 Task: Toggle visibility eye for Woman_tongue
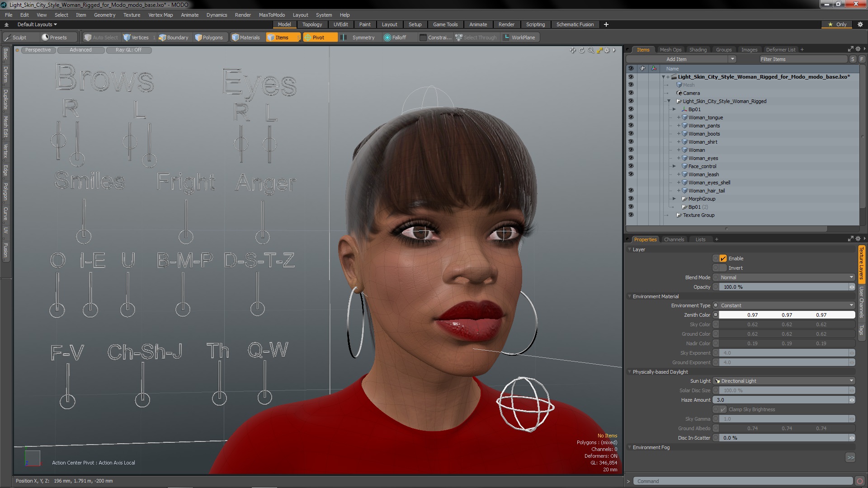631,117
